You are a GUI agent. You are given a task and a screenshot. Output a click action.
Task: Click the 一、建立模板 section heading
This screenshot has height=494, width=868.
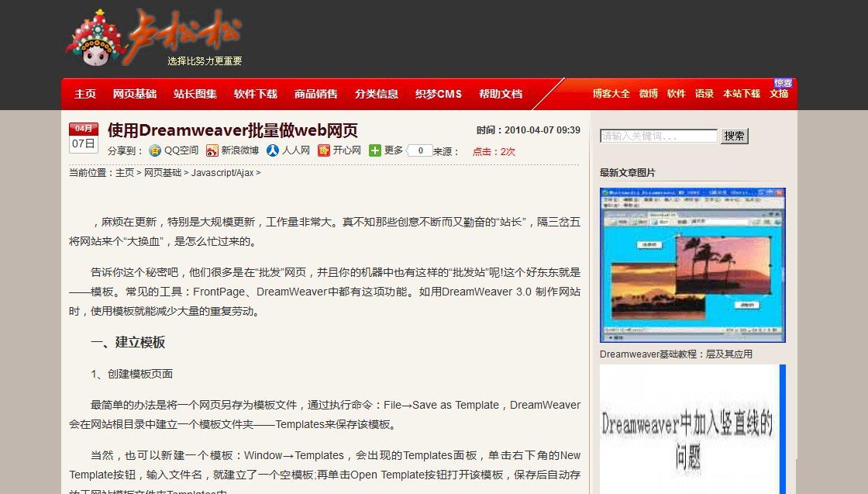[x=128, y=342]
